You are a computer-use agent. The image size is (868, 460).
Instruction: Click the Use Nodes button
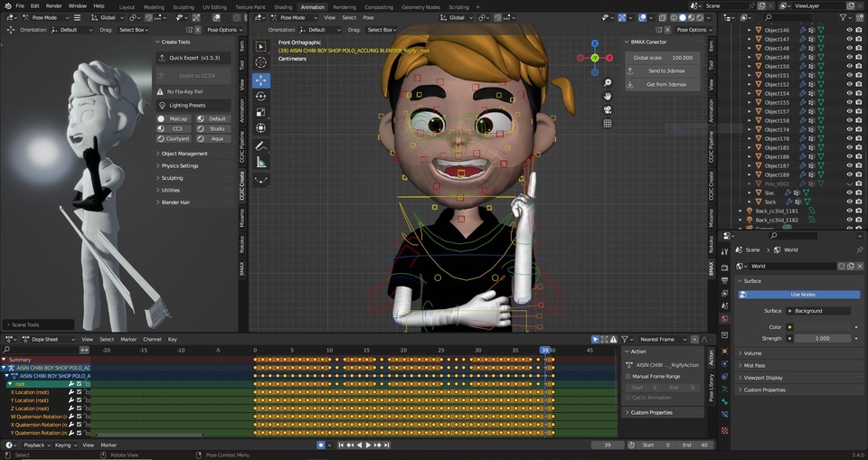[x=799, y=295]
